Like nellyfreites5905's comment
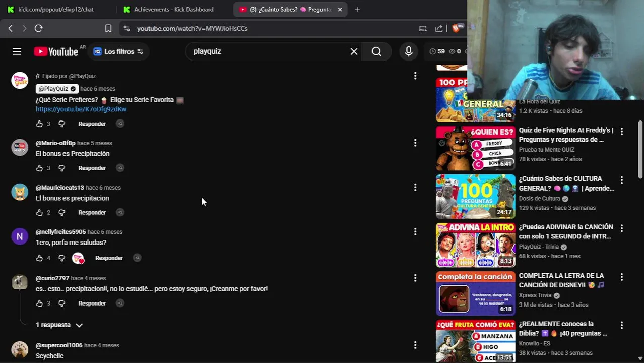644x363 pixels. (x=39, y=258)
